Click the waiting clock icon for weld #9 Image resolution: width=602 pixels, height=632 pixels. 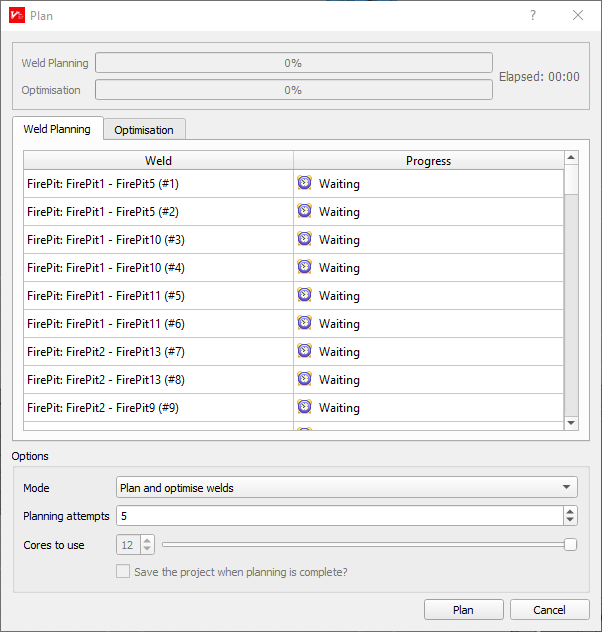click(305, 407)
